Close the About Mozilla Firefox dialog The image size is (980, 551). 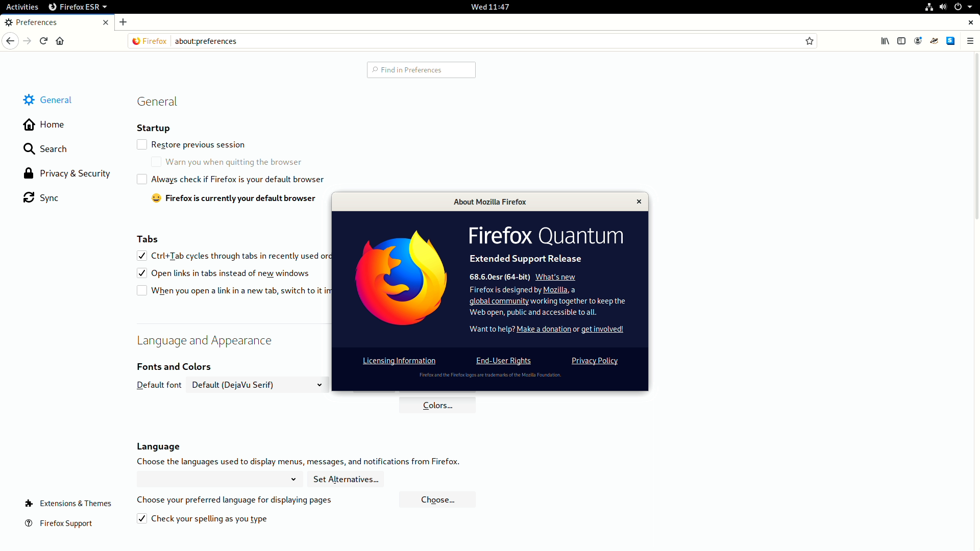point(639,202)
